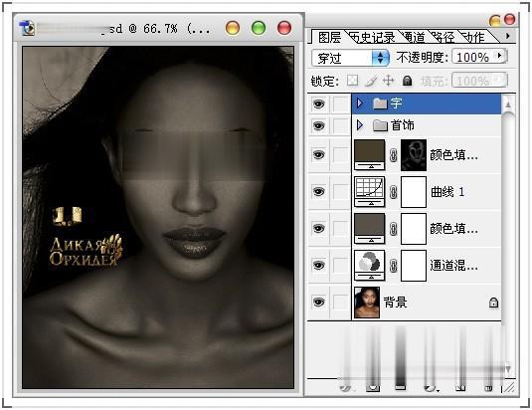Switch to the 路径 tab

pos(443,37)
